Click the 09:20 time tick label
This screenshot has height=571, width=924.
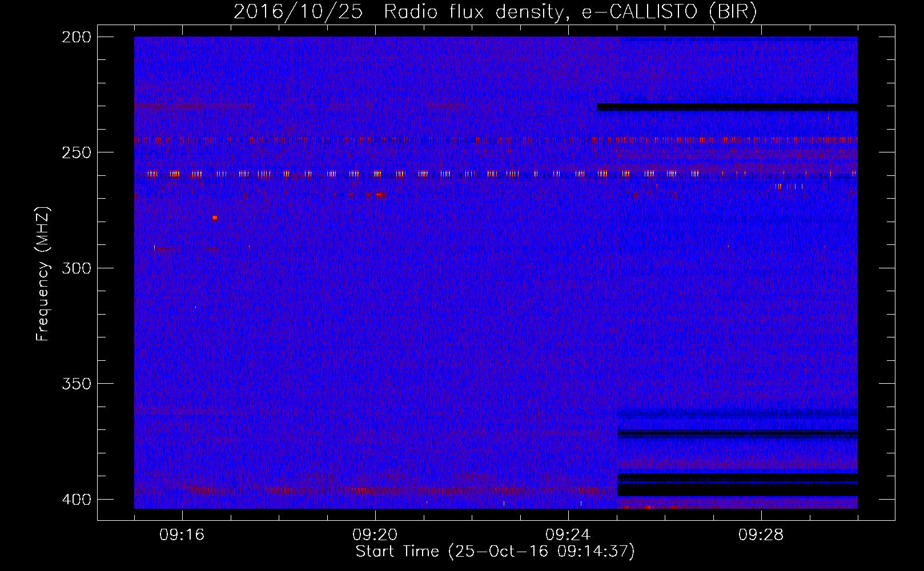375,535
